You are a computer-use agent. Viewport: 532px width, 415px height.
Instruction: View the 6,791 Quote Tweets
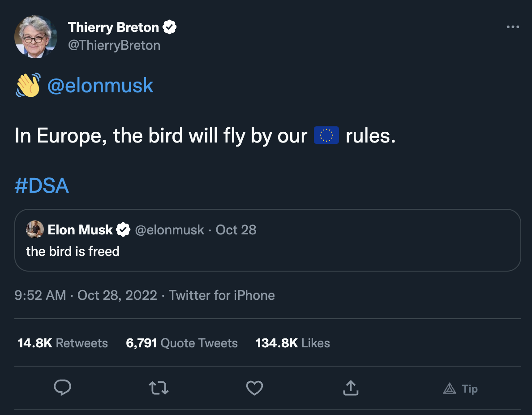[182, 343]
